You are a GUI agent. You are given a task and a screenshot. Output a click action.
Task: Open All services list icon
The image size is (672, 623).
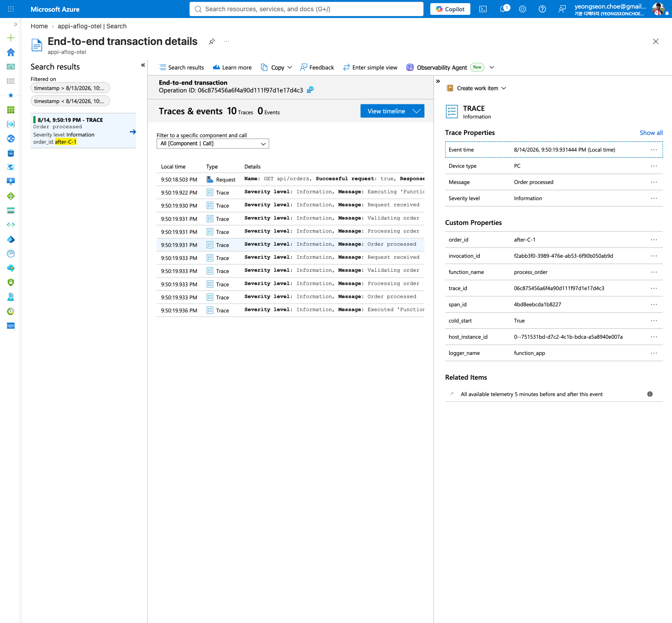(11, 81)
